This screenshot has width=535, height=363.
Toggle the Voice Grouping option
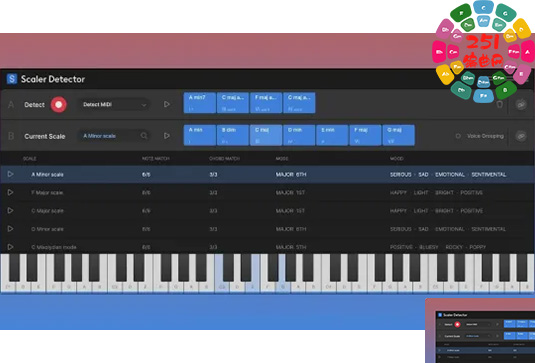click(x=458, y=136)
